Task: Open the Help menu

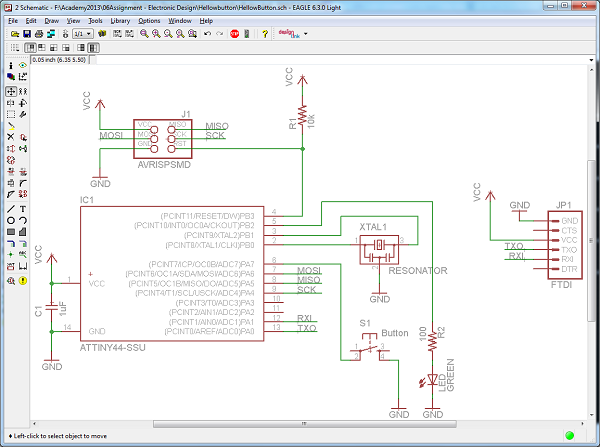Action: tap(206, 21)
